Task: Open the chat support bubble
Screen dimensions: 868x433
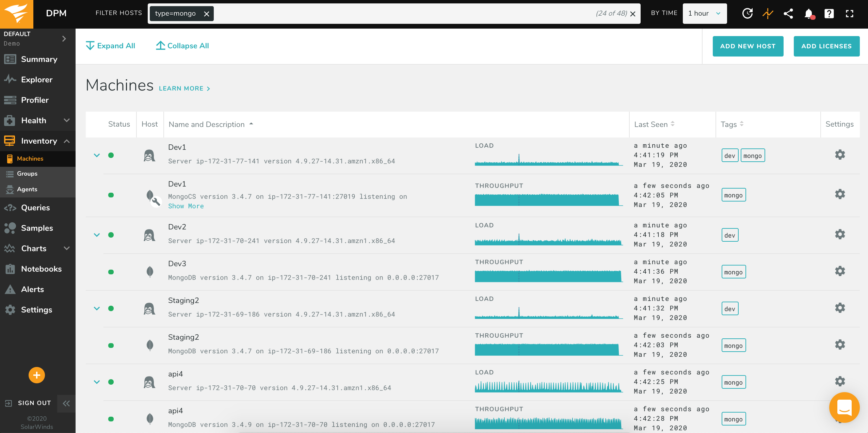Action: tap(844, 407)
